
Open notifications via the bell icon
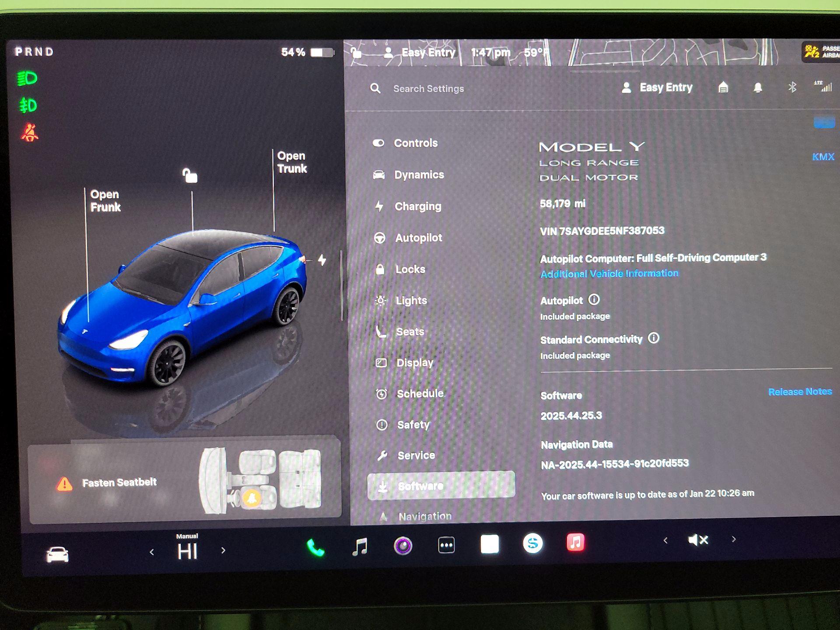(759, 87)
